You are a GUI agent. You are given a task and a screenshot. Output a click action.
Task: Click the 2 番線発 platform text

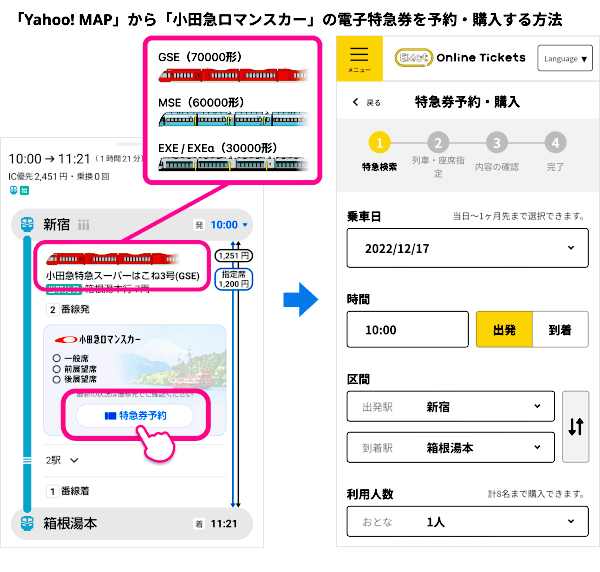click(68, 309)
